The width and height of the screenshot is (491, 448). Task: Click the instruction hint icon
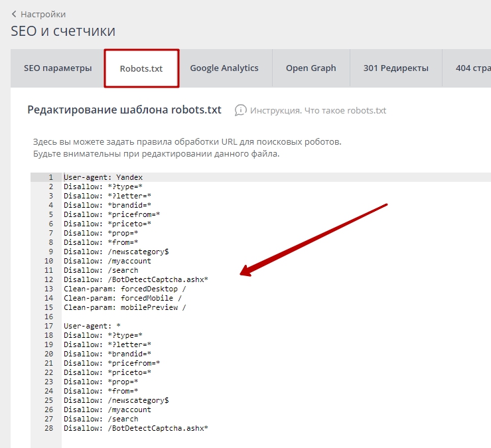tap(240, 110)
